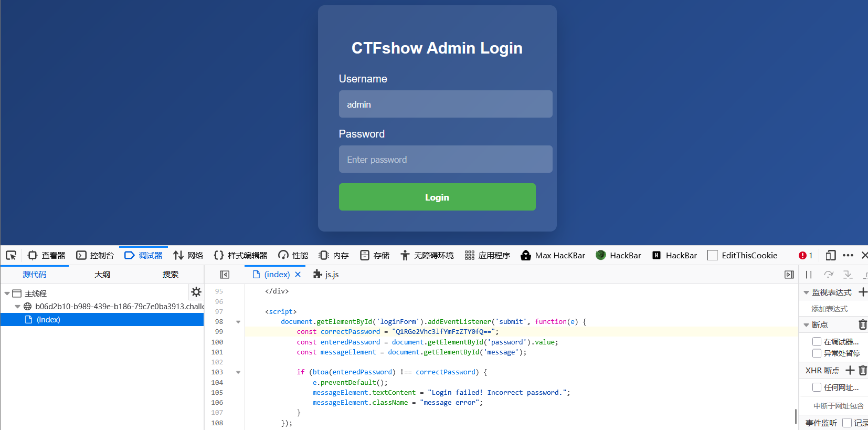
Task: Enable the 在调试器 pause checkbox
Action: click(817, 342)
